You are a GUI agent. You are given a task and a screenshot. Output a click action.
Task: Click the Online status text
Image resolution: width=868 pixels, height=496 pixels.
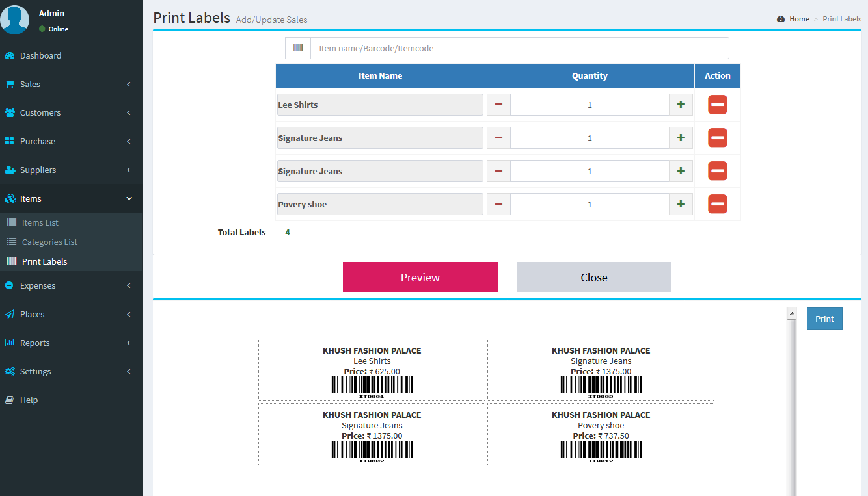(x=59, y=29)
